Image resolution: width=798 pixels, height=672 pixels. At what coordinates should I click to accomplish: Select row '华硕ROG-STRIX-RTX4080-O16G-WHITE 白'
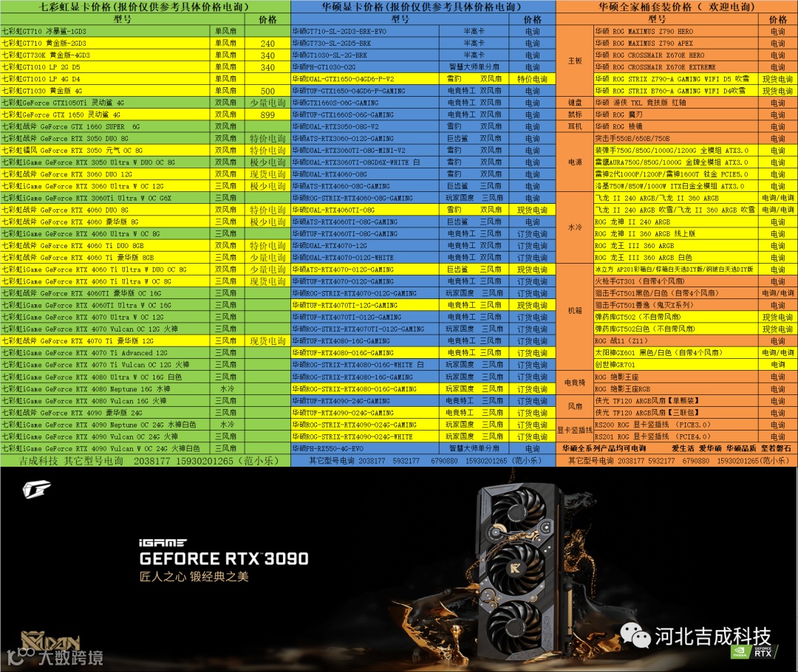423,365
